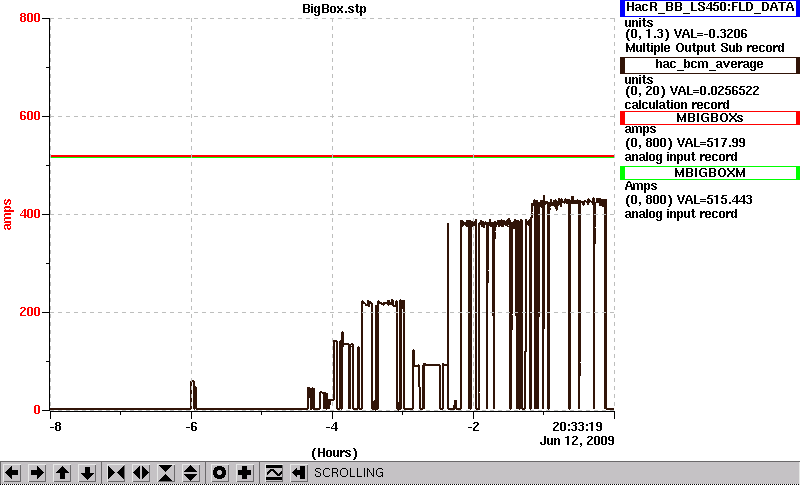The image size is (800, 485).
Task: Select the hac_bcm_average curve legend
Action: coord(710,65)
